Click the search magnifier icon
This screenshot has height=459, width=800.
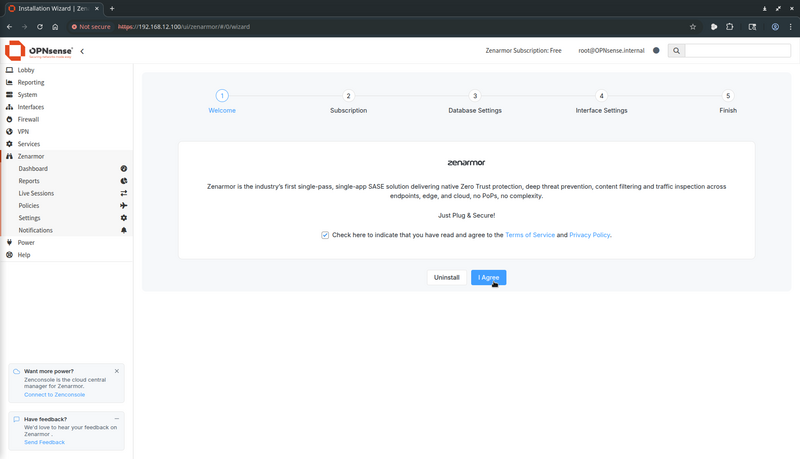(676, 50)
